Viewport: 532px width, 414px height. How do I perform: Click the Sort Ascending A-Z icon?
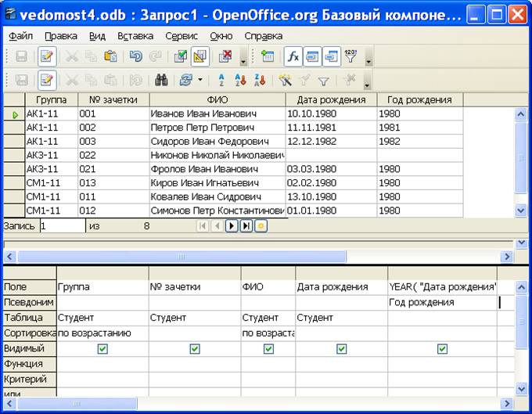[221, 80]
